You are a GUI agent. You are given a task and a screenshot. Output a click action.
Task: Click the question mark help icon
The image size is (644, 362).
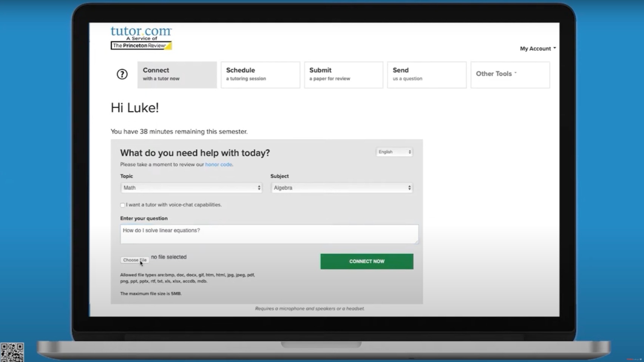[x=122, y=74]
